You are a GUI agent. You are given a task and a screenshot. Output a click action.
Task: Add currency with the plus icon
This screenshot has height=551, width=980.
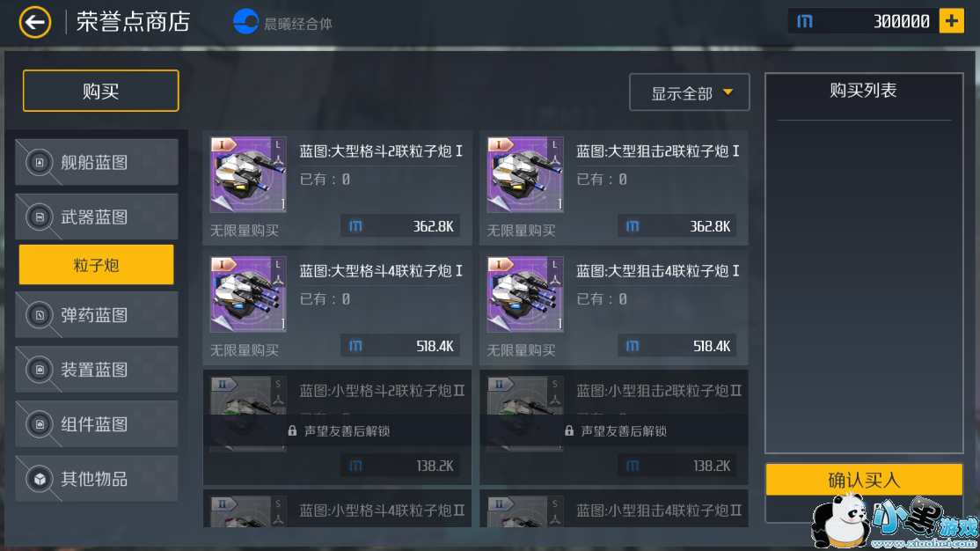951,21
